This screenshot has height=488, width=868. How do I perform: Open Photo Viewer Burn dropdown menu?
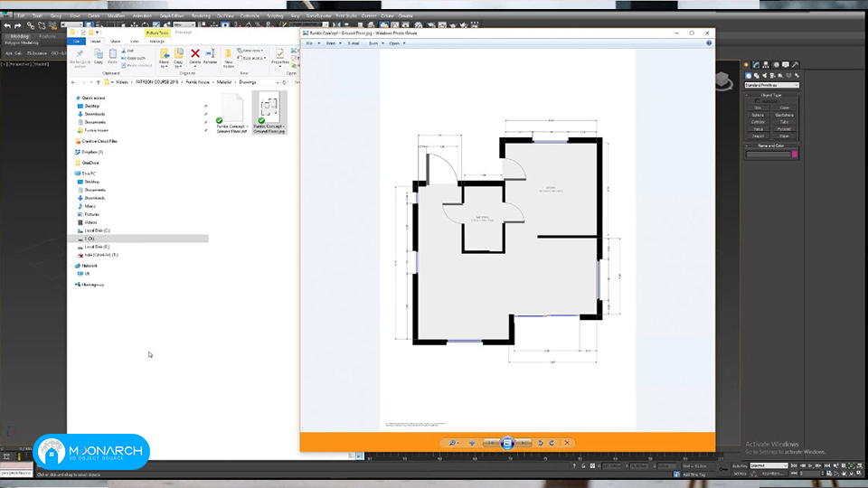(x=376, y=43)
